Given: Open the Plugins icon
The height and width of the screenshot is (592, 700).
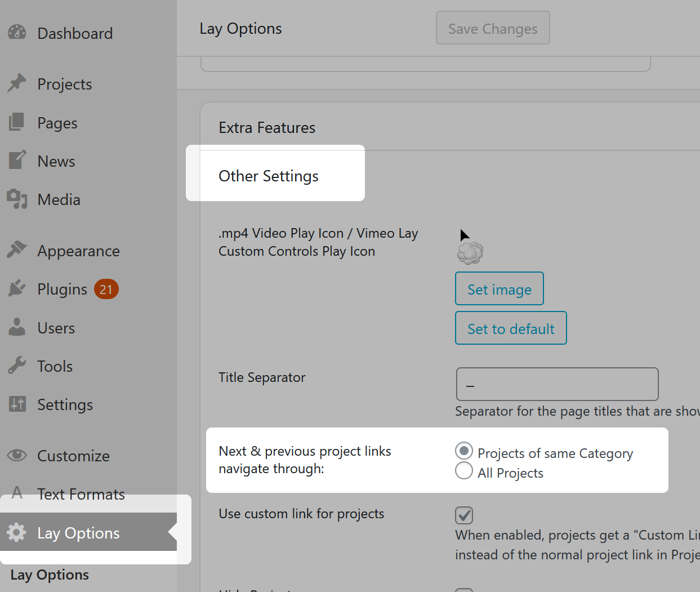Looking at the screenshot, I should pos(17,288).
